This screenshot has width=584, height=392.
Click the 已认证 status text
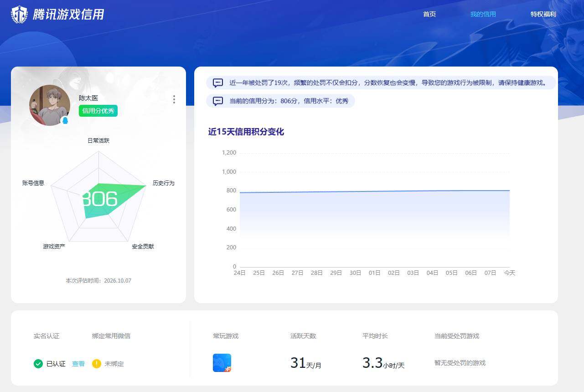tap(56, 364)
